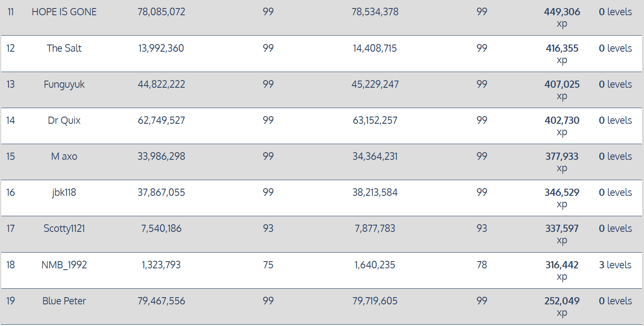
Task: Click the 252,049 xp gain value
Action: coord(562,301)
